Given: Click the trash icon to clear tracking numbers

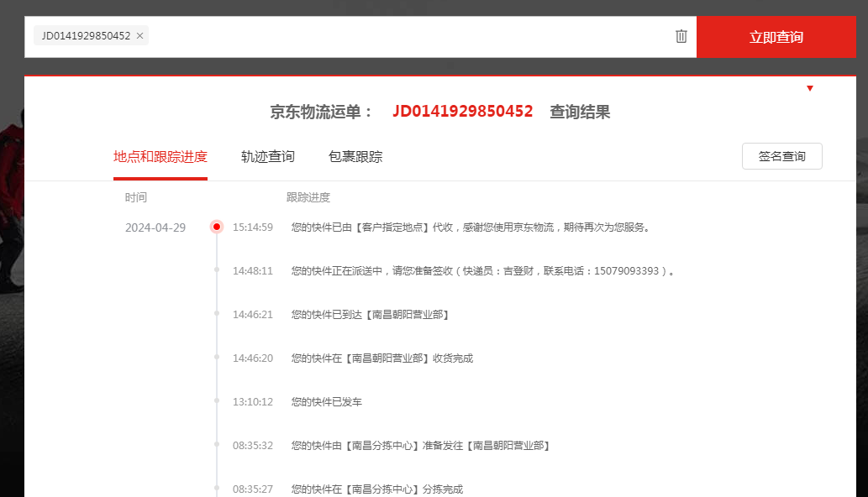Looking at the screenshot, I should (x=681, y=36).
